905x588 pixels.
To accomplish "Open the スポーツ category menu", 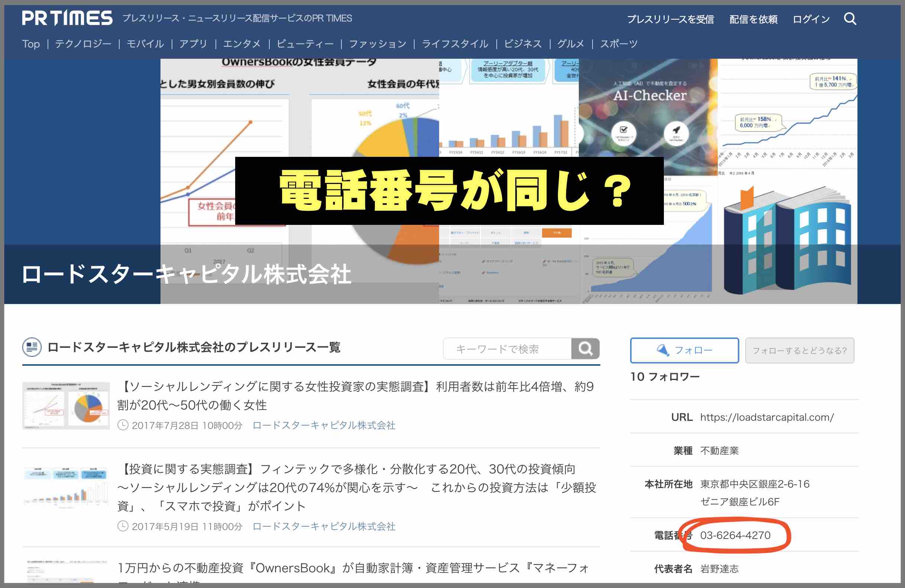I will [x=619, y=43].
